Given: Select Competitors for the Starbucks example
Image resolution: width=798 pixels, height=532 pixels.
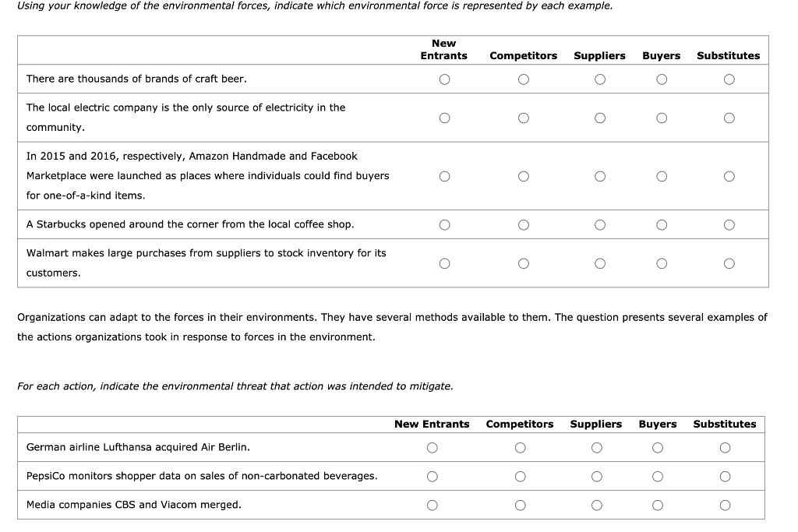Looking at the screenshot, I should (x=523, y=224).
